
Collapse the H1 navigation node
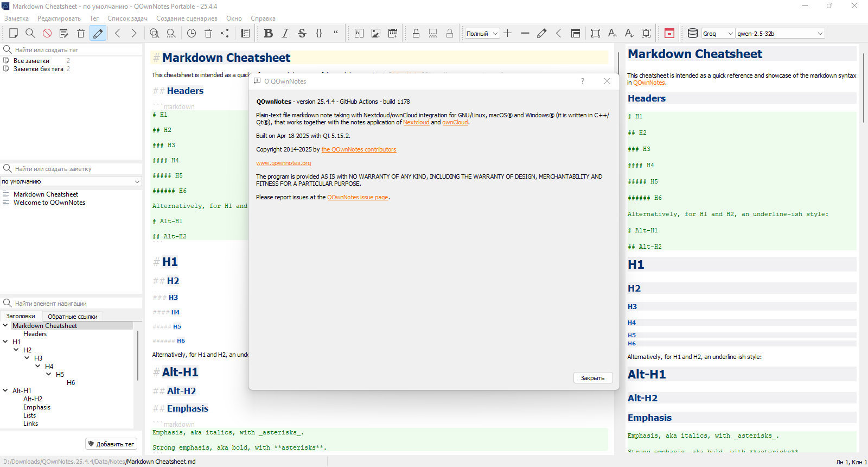coord(5,342)
